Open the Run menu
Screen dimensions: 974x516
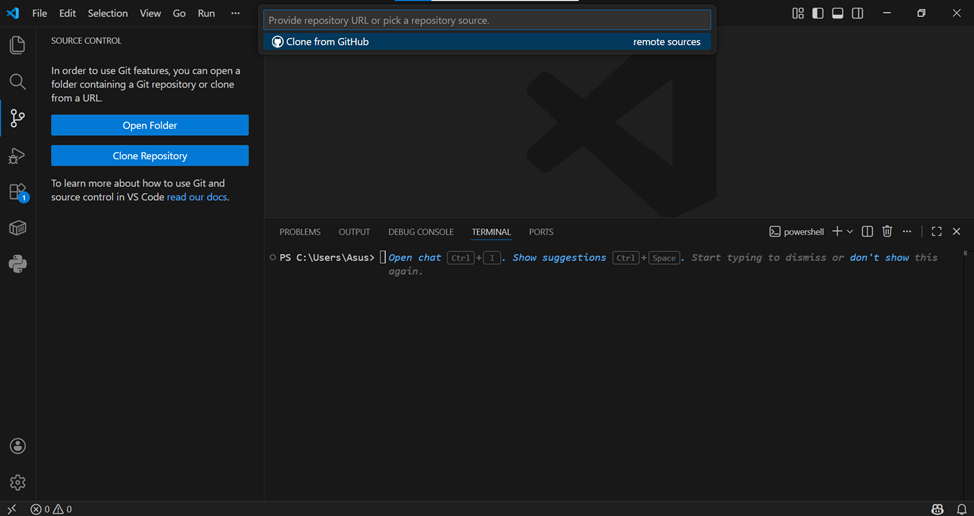click(x=206, y=13)
